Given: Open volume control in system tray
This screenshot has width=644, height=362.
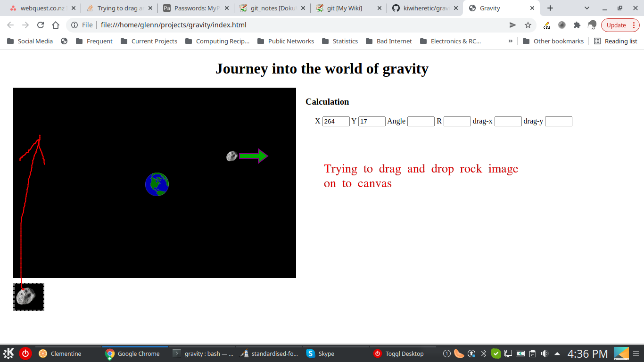Looking at the screenshot, I should [x=545, y=354].
